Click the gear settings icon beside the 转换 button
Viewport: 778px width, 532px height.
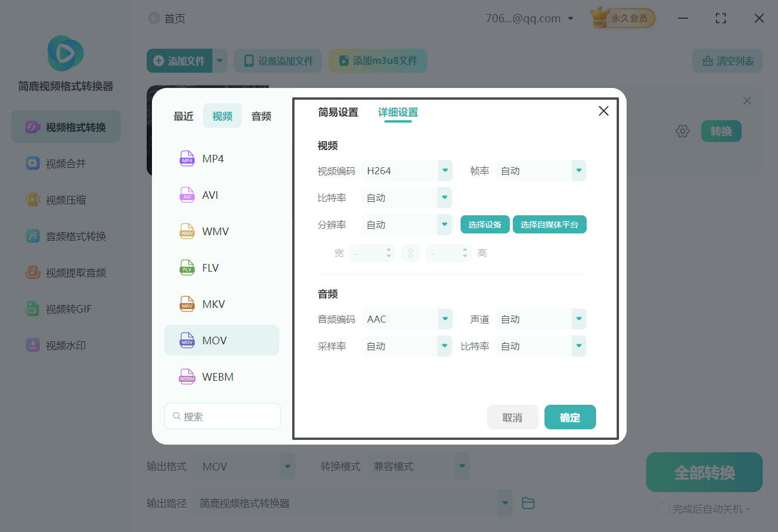pyautogui.click(x=682, y=131)
